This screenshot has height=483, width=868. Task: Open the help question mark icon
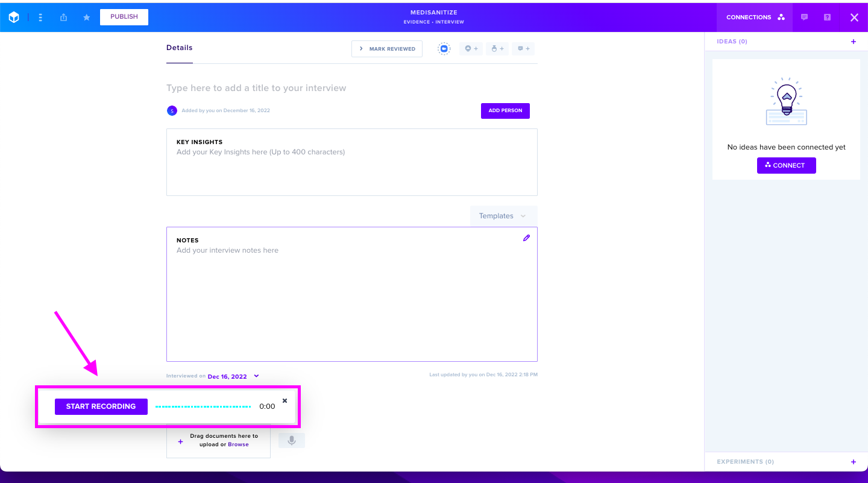click(827, 17)
